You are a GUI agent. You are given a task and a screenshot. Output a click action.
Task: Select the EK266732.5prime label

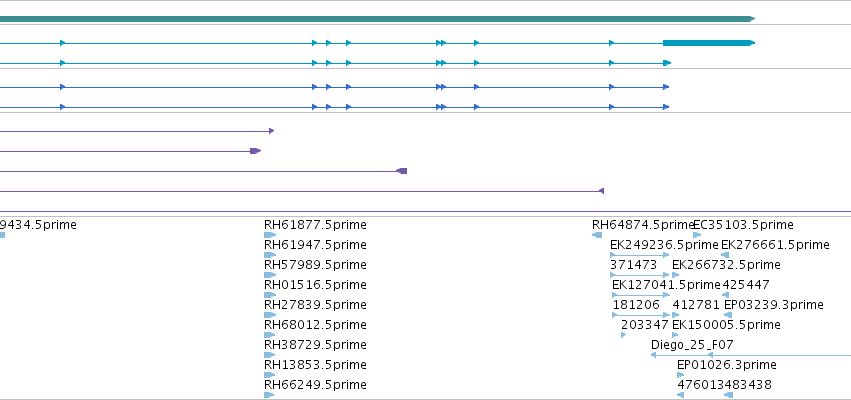click(x=726, y=265)
